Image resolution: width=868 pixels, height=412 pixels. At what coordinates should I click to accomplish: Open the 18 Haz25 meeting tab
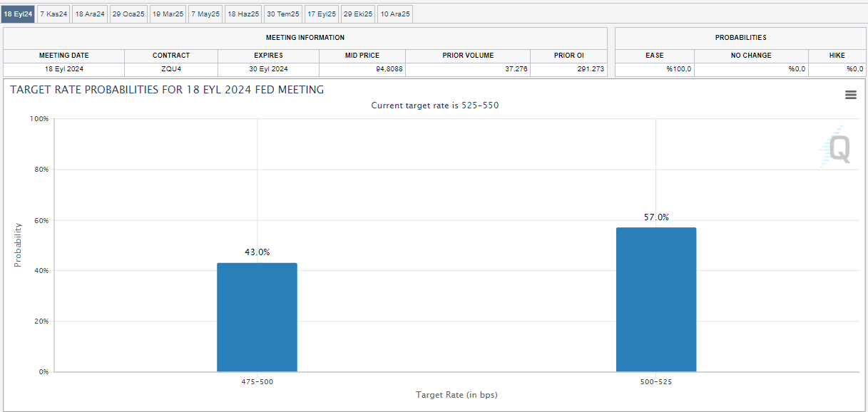coord(243,14)
